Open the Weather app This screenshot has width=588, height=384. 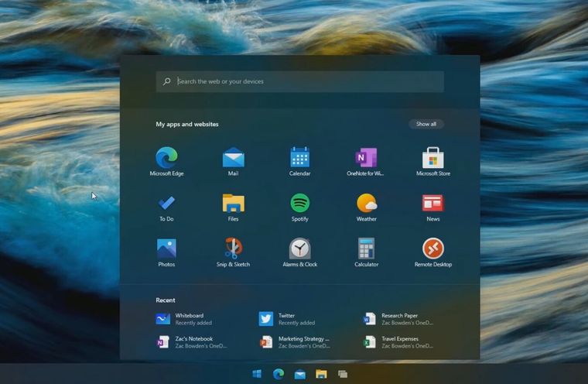(x=367, y=207)
